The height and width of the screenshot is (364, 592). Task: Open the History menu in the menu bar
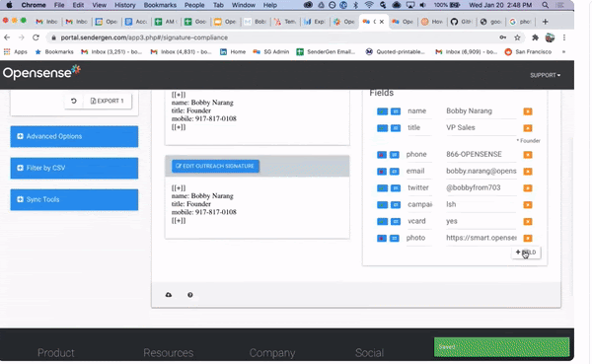124,5
